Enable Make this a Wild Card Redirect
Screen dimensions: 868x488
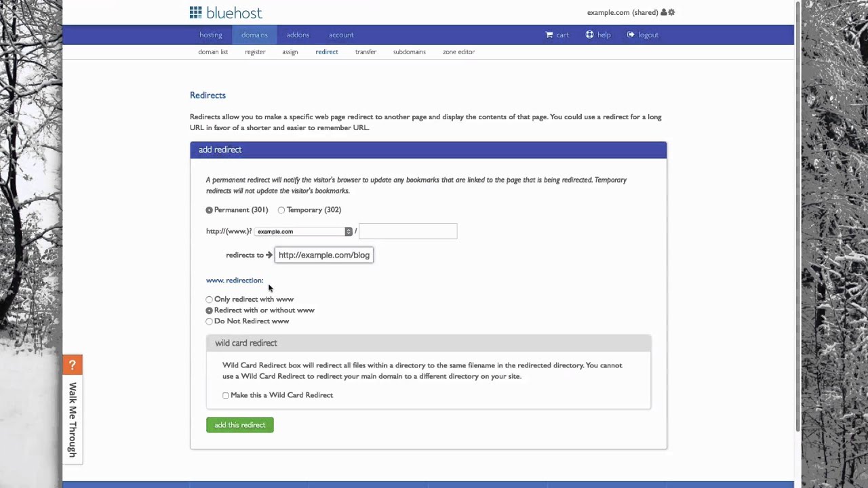point(226,395)
